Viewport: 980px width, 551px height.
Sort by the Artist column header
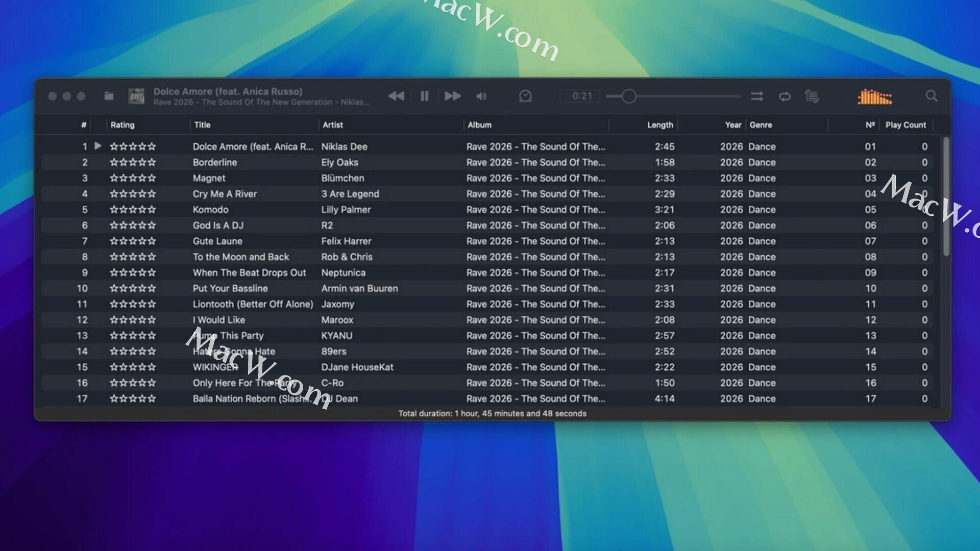click(333, 125)
